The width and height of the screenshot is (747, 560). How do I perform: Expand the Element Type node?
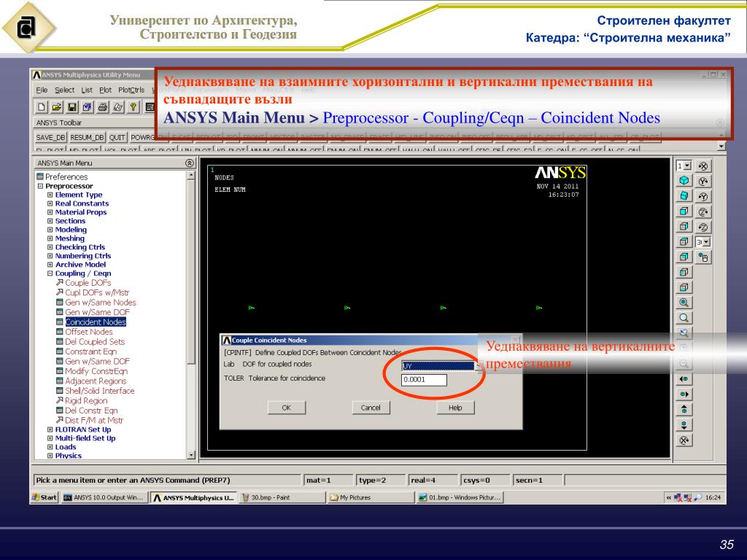(x=50, y=195)
